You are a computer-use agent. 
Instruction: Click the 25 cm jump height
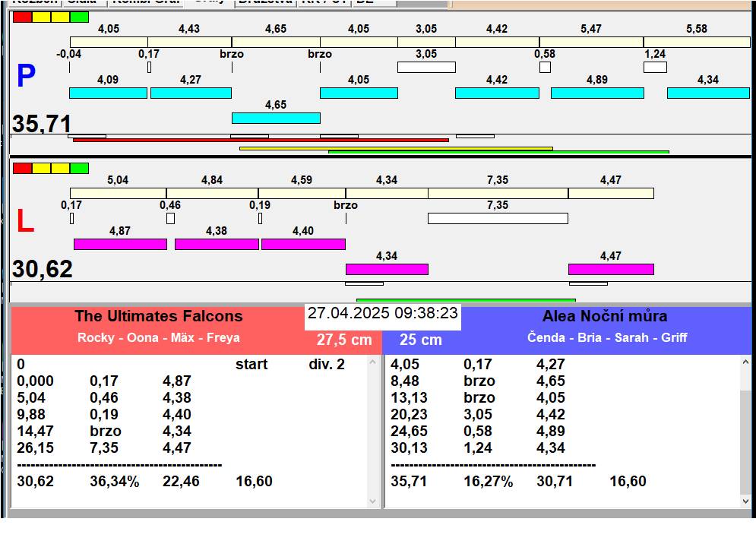(x=421, y=340)
